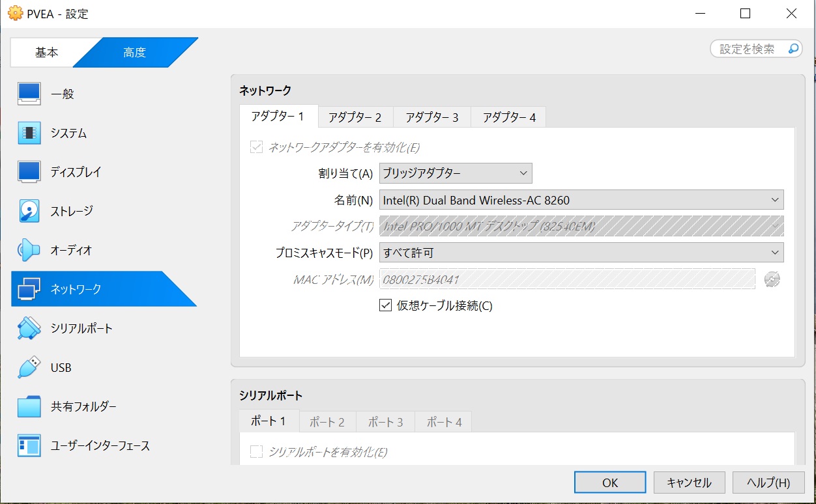Screen dimensions: 816x504
Task: Select the システム (System) chip icon
Action: (29, 133)
